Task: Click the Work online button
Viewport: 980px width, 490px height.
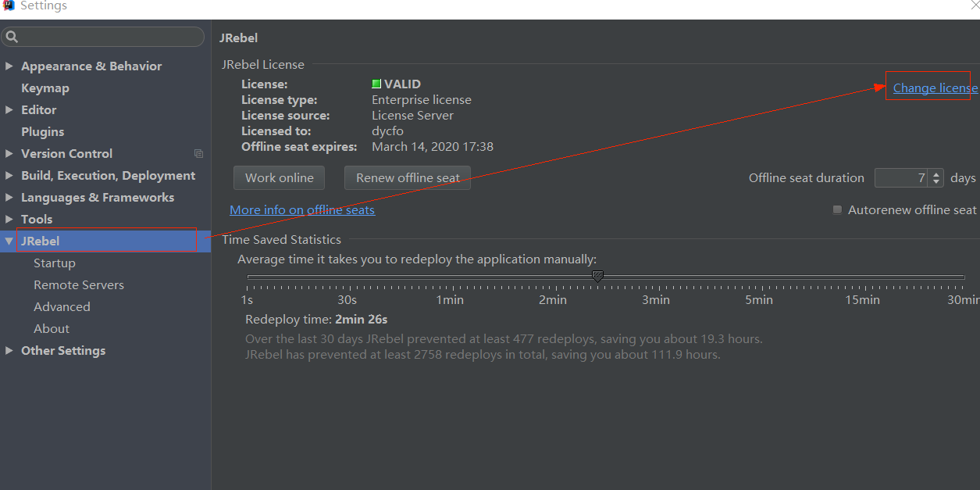Action: 279,178
